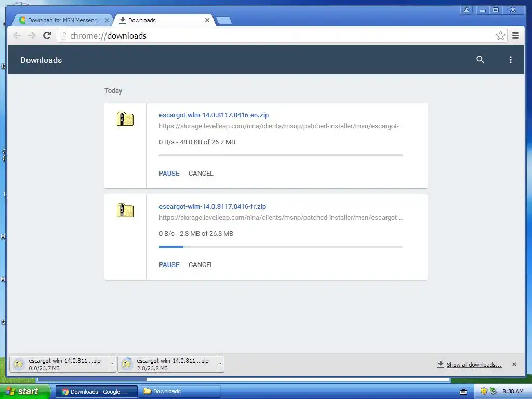Reload the downloads page
Screen dimensions: 532x399
click(x=47, y=36)
